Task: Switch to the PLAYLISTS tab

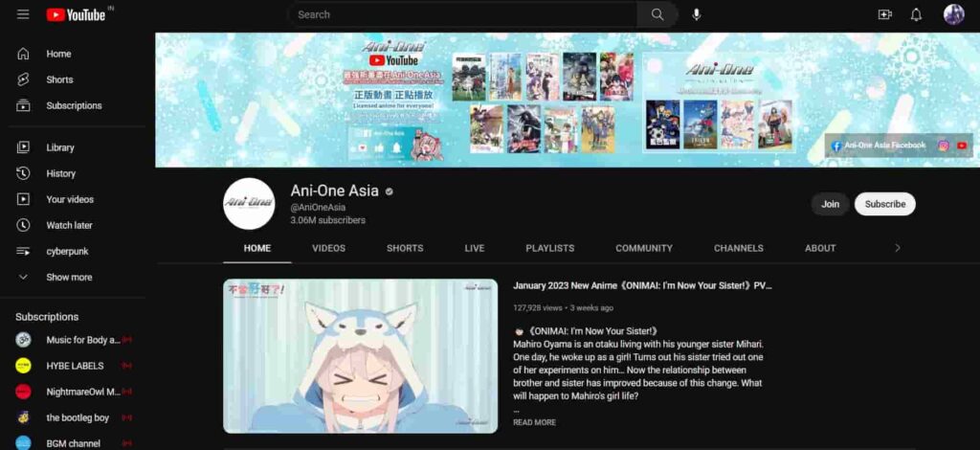Action: (x=550, y=248)
